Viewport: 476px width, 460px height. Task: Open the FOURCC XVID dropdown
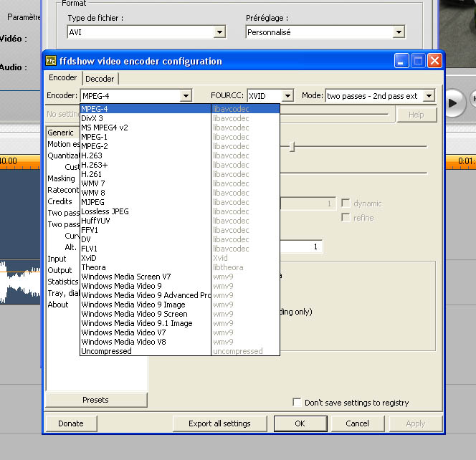click(x=287, y=96)
